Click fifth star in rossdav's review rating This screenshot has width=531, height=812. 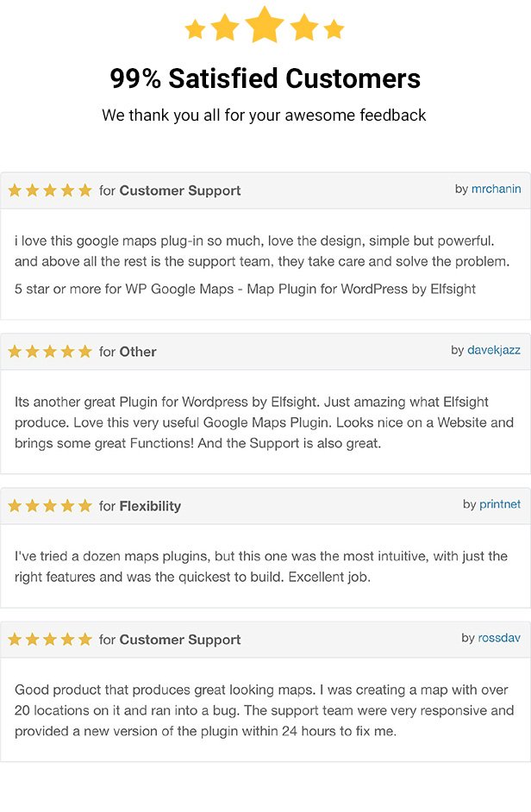pyautogui.click(x=85, y=640)
